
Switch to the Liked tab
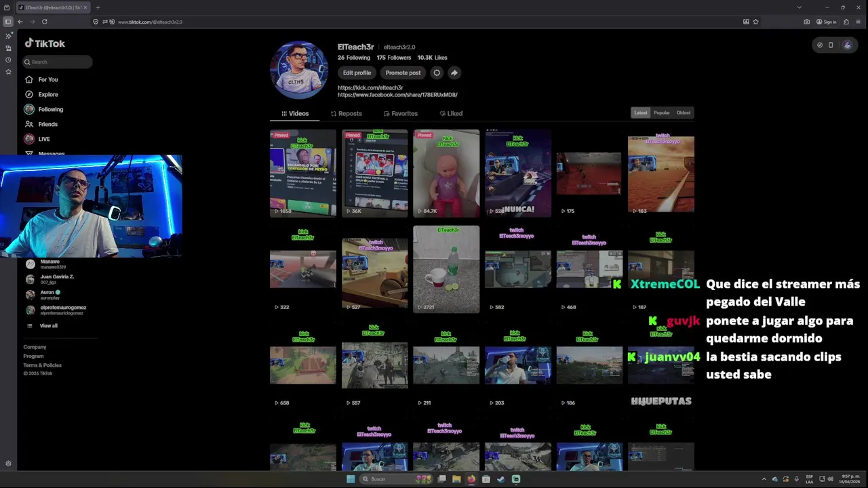(x=451, y=113)
